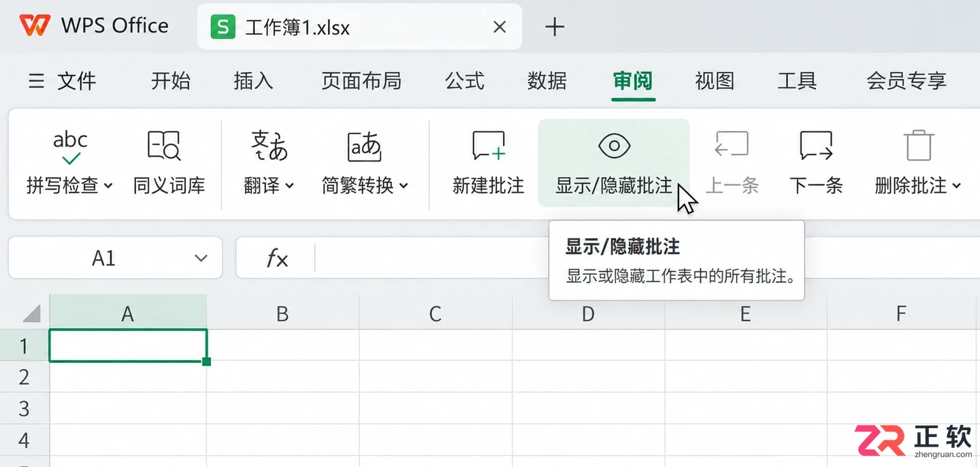Select row 3 header
The width and height of the screenshot is (980, 467).
(x=24, y=408)
